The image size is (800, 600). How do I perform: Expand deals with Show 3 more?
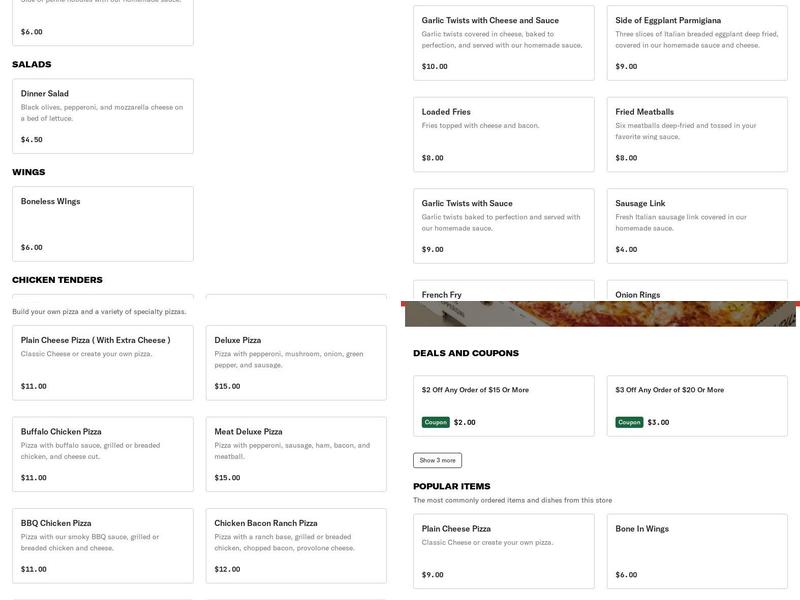[437, 460]
